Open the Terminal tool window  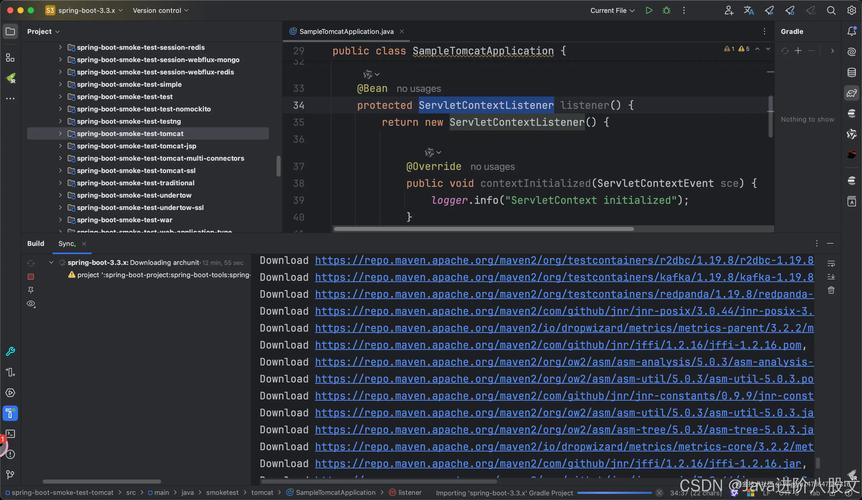pyautogui.click(x=10, y=434)
